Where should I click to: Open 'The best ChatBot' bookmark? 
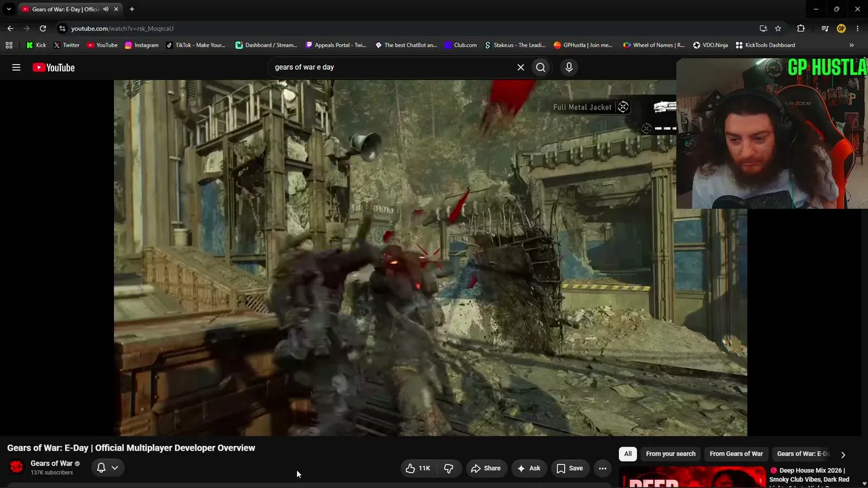(x=406, y=45)
